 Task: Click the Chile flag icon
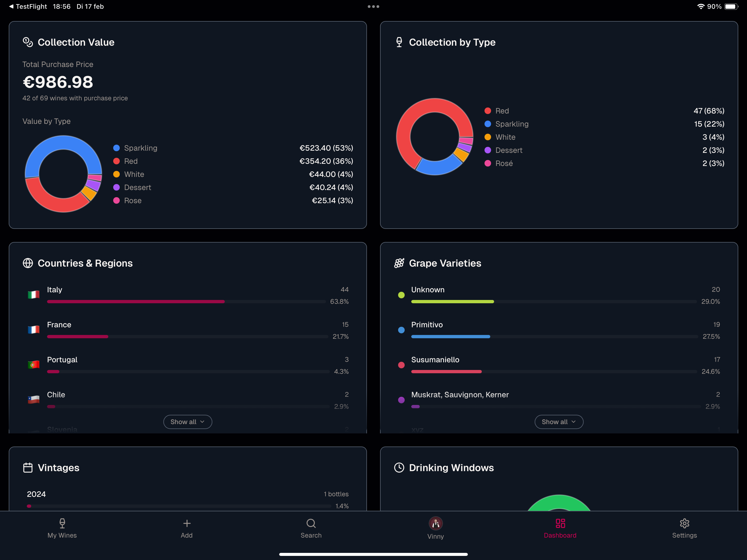pyautogui.click(x=33, y=400)
